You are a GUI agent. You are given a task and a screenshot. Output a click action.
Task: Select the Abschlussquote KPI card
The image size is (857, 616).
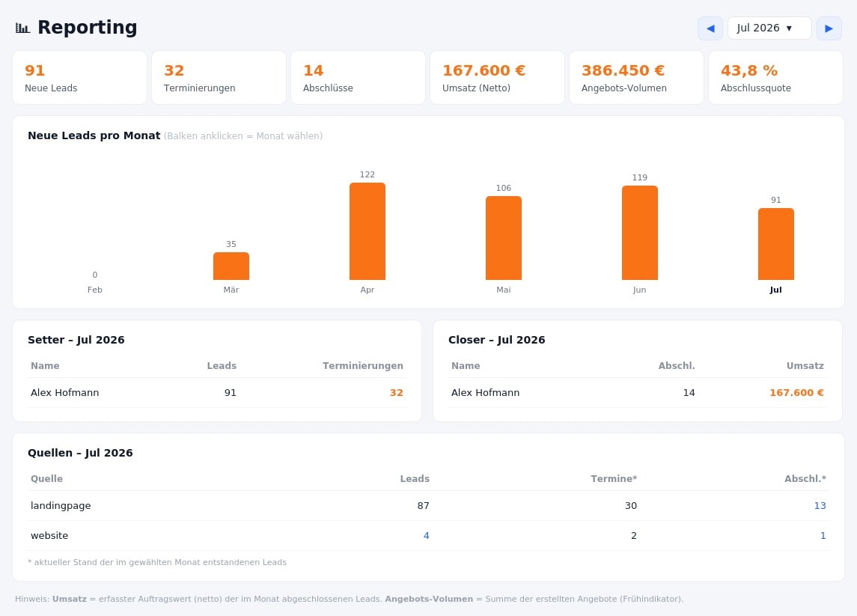(775, 78)
